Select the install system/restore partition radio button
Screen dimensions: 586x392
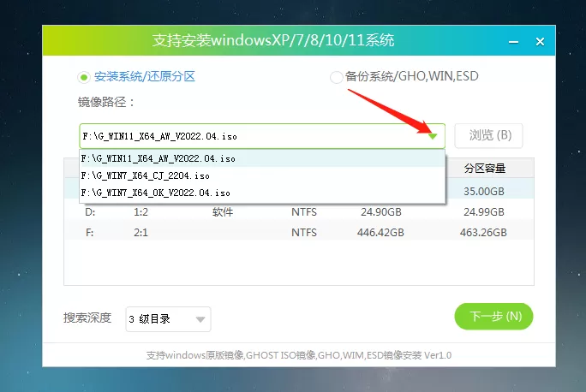pos(84,77)
